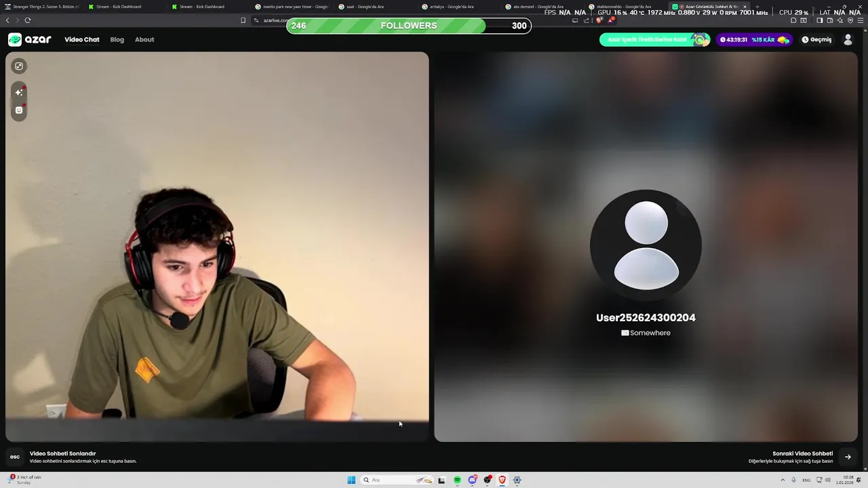Open a new browser tab with plus
The image size is (868, 488).
click(x=757, y=7)
